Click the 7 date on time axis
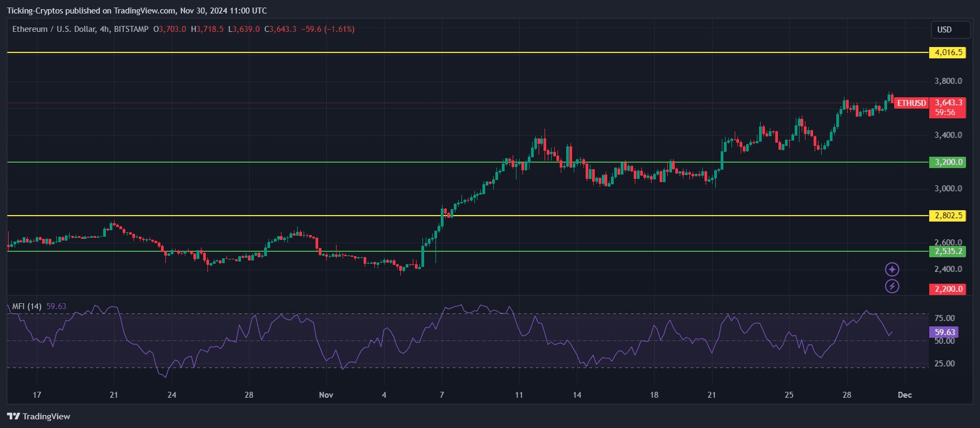Viewport: 980px width, 428px height. [442, 395]
